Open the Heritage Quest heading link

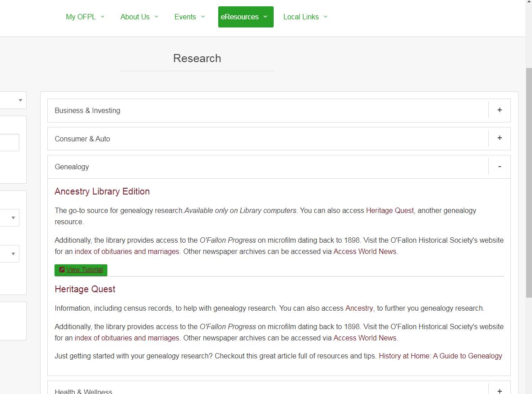click(x=85, y=289)
